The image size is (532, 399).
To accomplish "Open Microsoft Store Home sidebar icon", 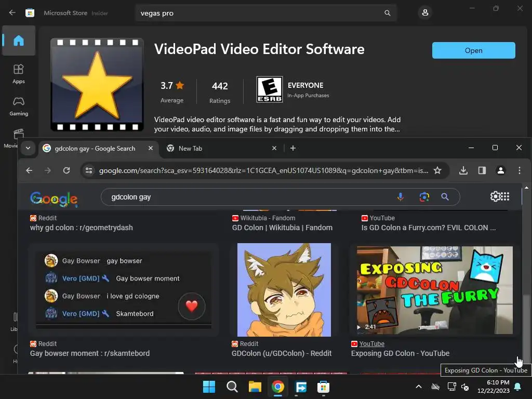I will 19,41.
